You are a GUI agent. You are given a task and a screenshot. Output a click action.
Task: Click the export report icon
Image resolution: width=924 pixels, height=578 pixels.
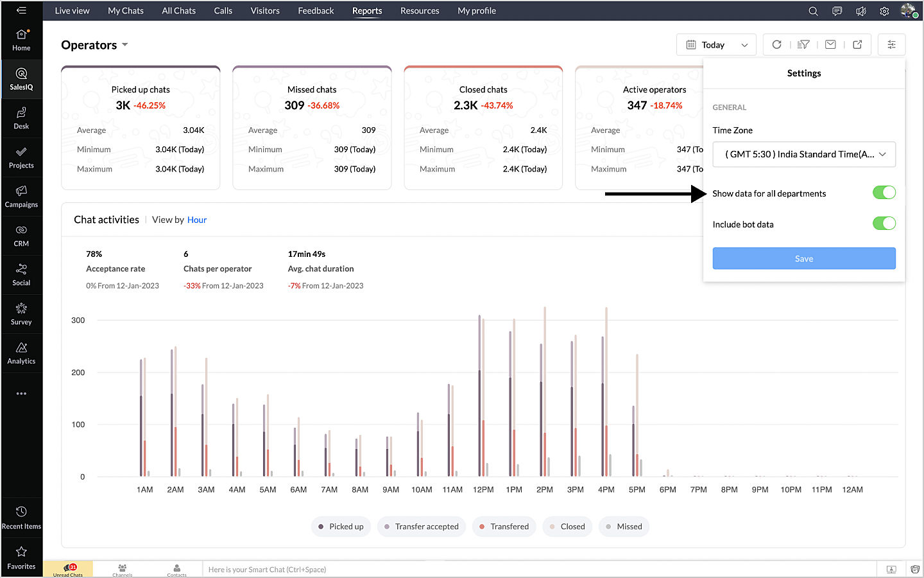click(x=857, y=45)
